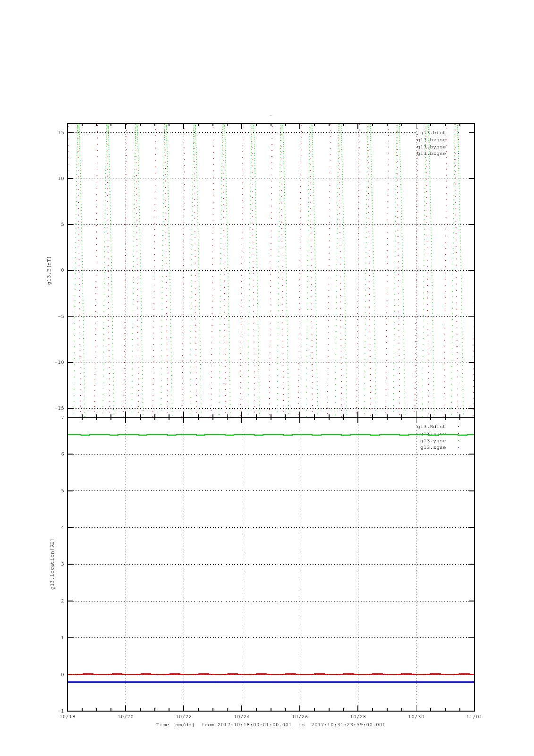The height and width of the screenshot is (756, 534).
Task: Click the g13.btot legend label
Action: point(433,133)
